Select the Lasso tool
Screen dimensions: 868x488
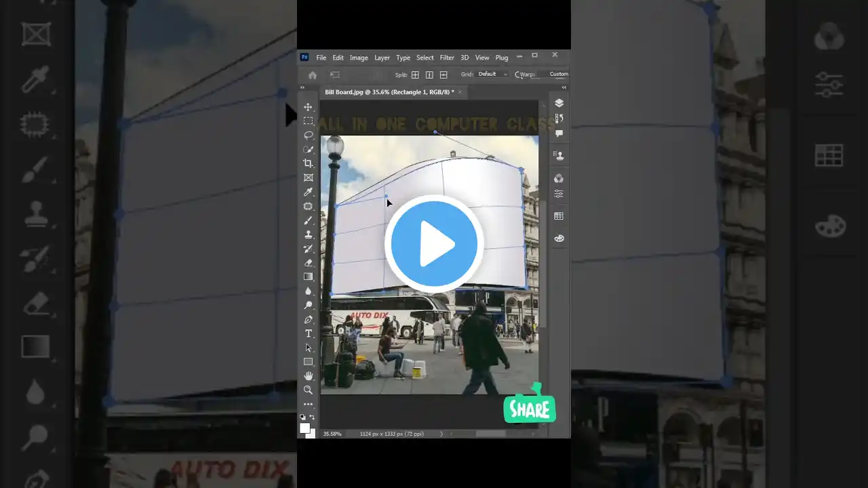pyautogui.click(x=308, y=135)
